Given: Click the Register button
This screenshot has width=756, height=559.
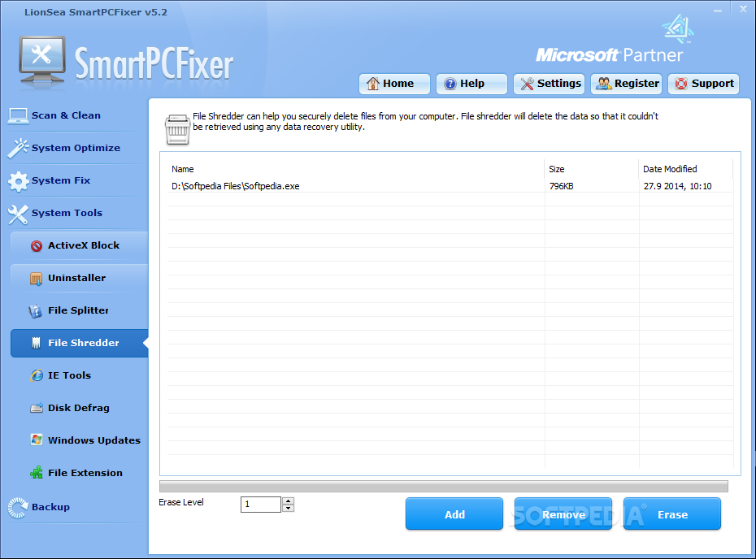Looking at the screenshot, I should pyautogui.click(x=626, y=84).
